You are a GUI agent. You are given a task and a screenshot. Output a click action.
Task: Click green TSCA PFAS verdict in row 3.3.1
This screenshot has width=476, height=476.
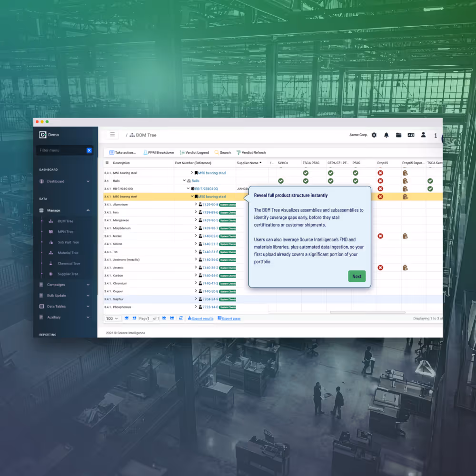pyautogui.click(x=306, y=173)
